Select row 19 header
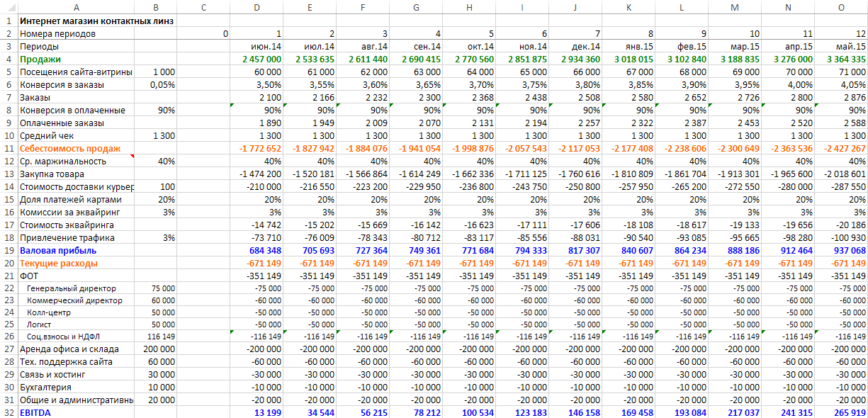 coord(9,250)
